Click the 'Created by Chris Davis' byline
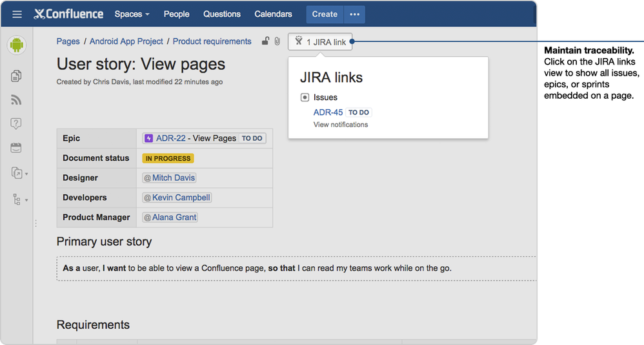This screenshot has width=644, height=345. coord(139,82)
